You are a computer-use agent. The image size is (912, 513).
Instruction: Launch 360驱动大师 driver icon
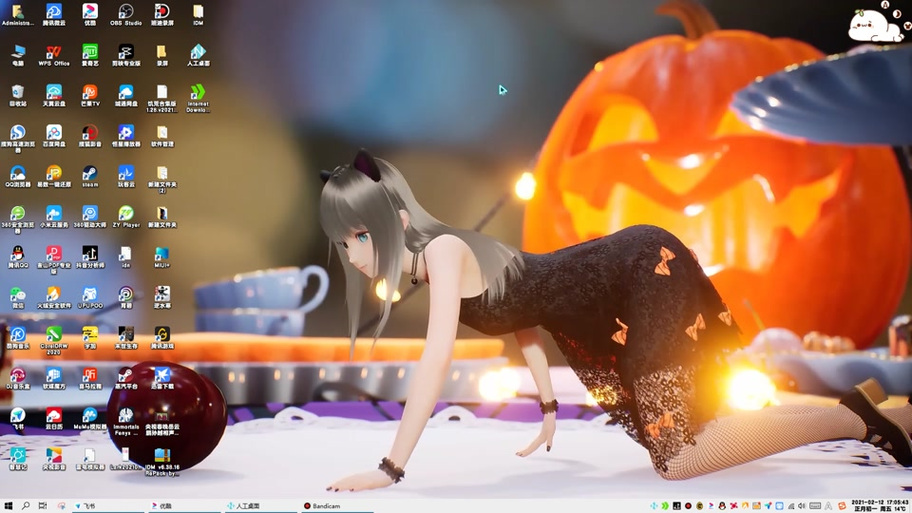[90, 216]
